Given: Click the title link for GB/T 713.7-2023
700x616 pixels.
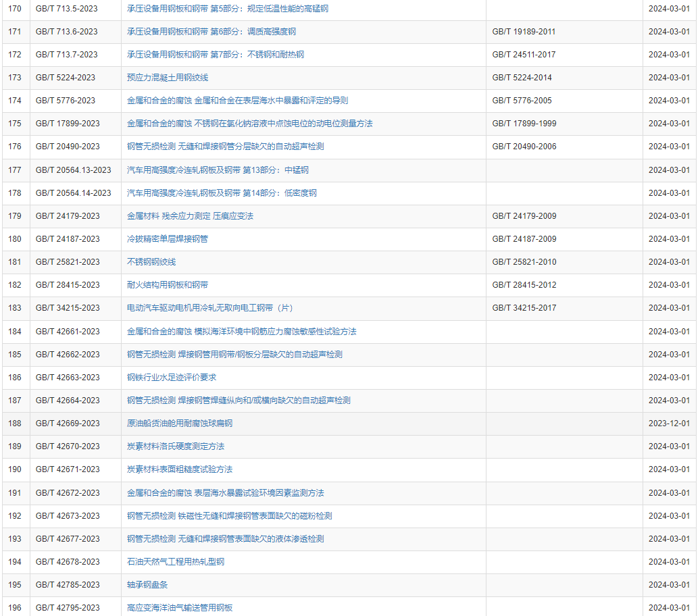Looking at the screenshot, I should click(215, 55).
